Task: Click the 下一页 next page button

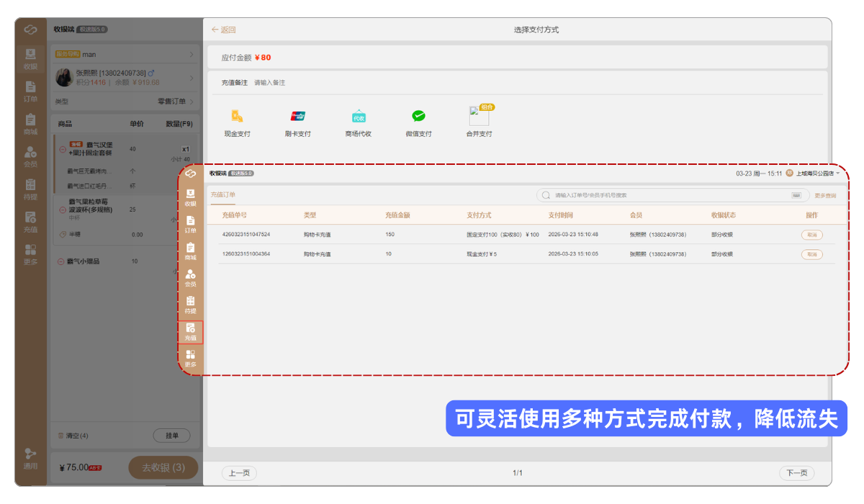Action: (796, 473)
